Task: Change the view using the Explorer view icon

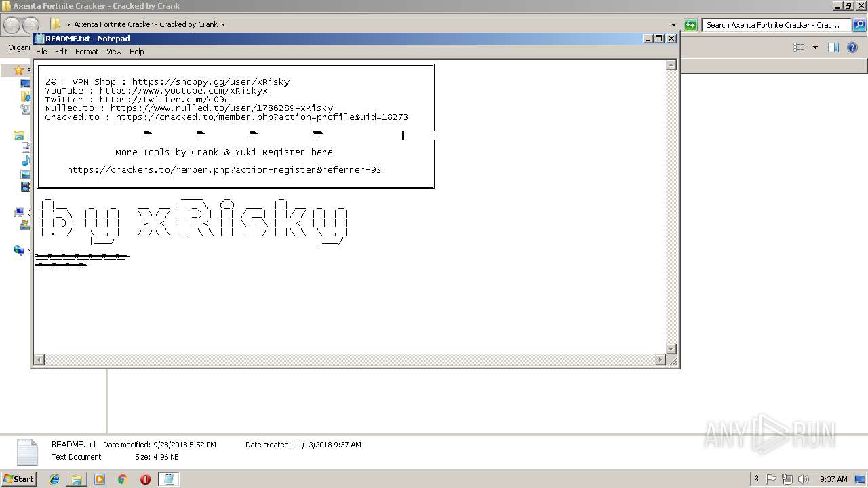Action: [799, 47]
